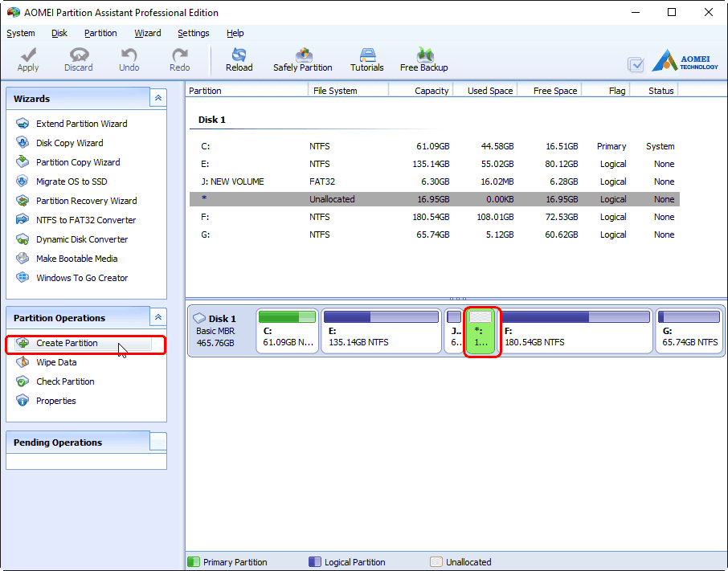
Task: Click the Discard toolbar icon
Action: tap(79, 60)
